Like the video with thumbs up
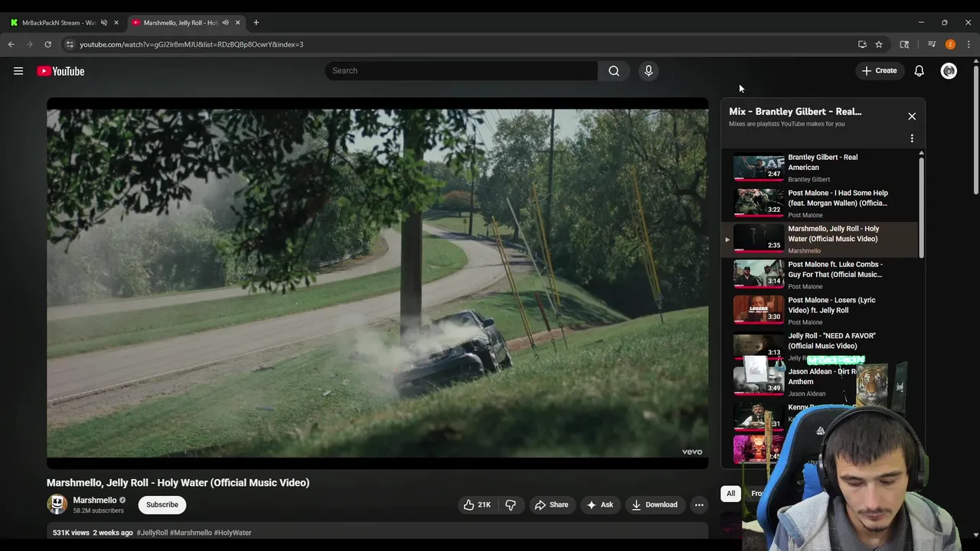 (x=476, y=504)
